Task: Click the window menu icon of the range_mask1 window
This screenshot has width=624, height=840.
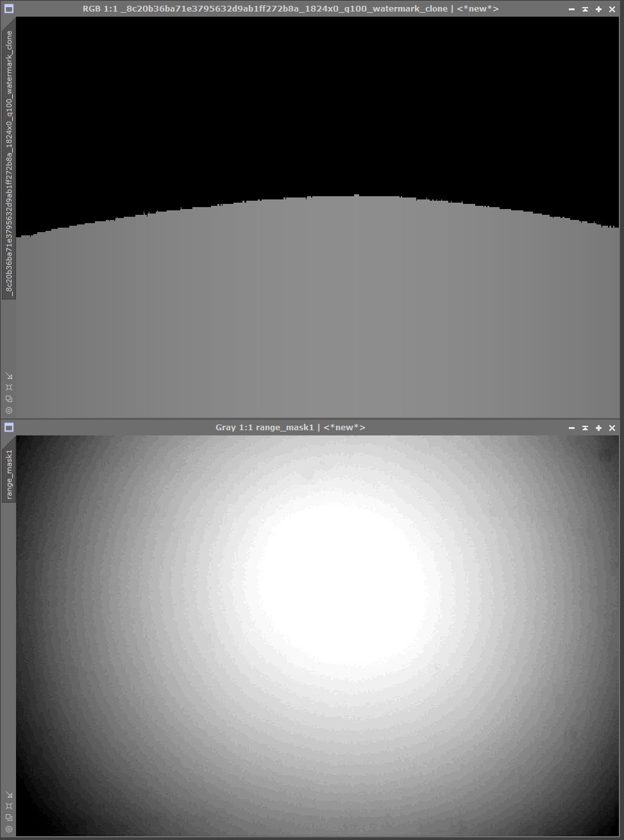Action: [x=9, y=428]
